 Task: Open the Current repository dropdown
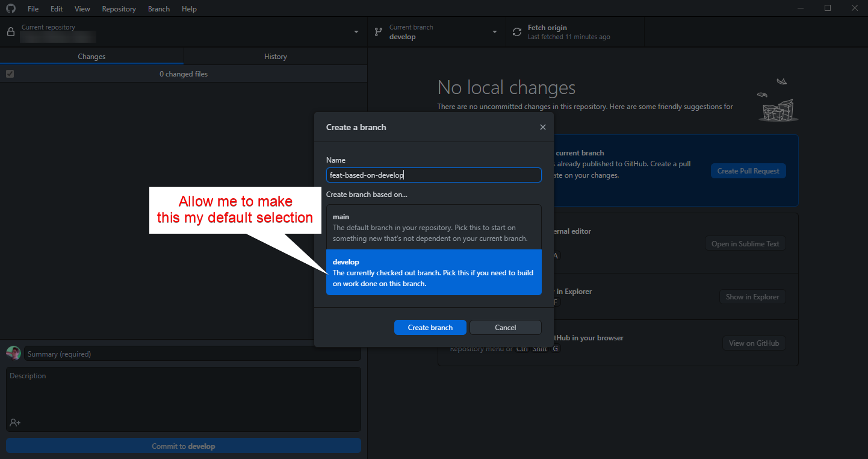pyautogui.click(x=355, y=31)
